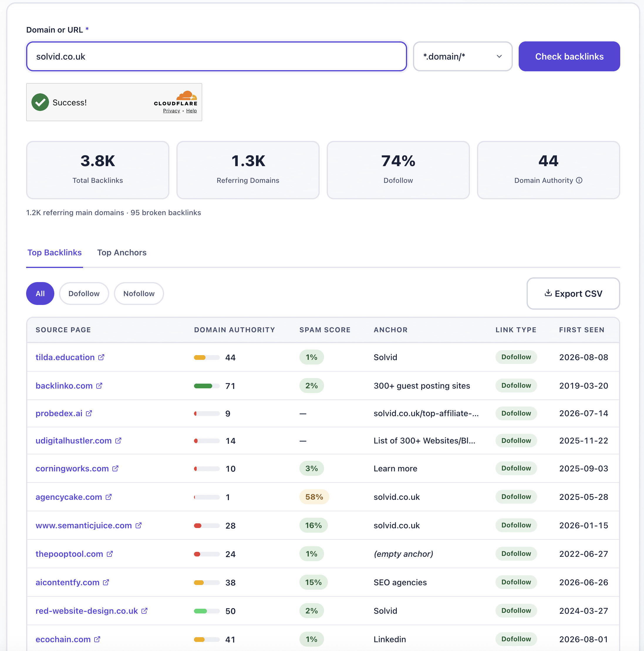
Task: Open udigitalhustler.com external link icon
Action: pyautogui.click(x=118, y=440)
